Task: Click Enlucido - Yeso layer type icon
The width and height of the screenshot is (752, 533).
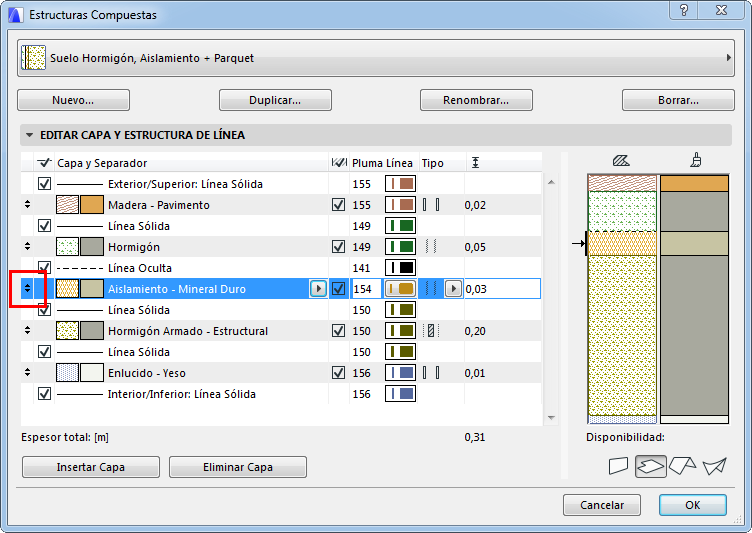Action: tap(431, 373)
